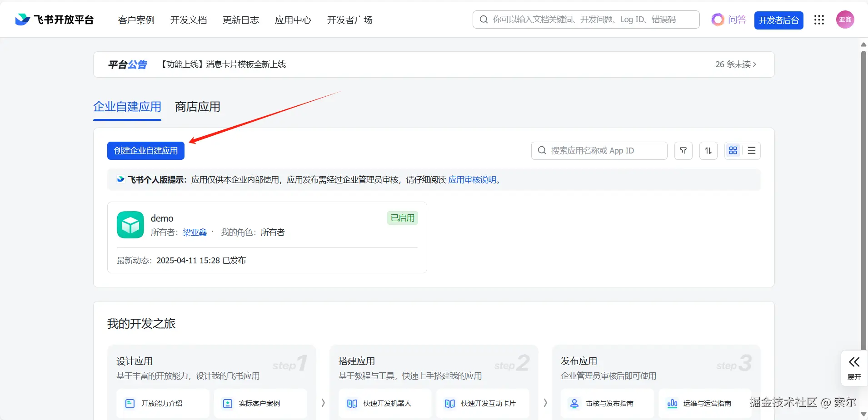Switch to list view
The height and width of the screenshot is (420, 868).
click(x=752, y=151)
